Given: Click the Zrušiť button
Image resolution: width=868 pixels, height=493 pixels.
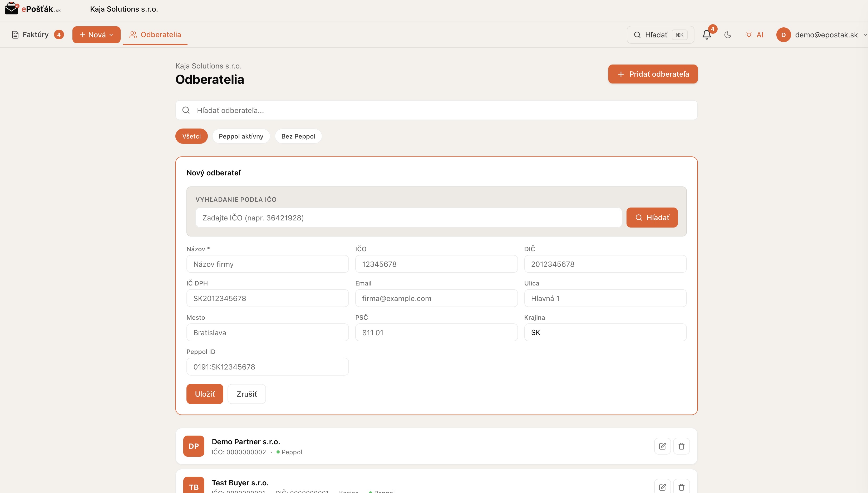Looking at the screenshot, I should pyautogui.click(x=246, y=394).
